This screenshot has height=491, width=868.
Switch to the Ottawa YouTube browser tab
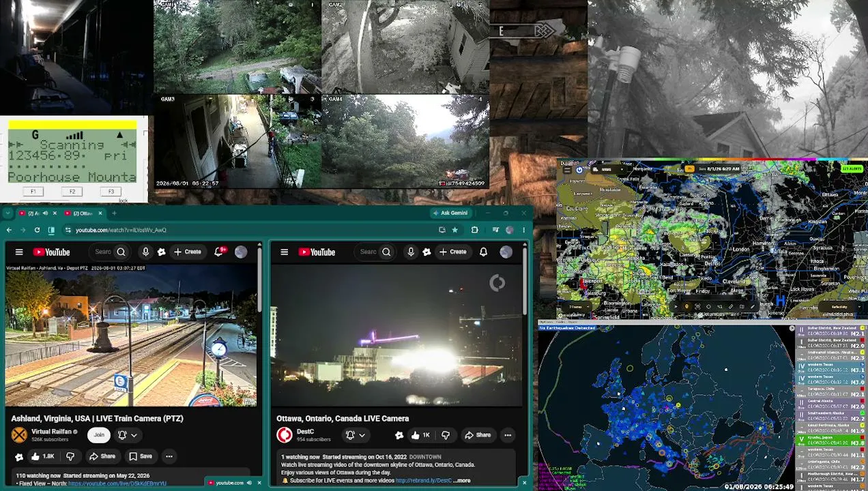83,213
